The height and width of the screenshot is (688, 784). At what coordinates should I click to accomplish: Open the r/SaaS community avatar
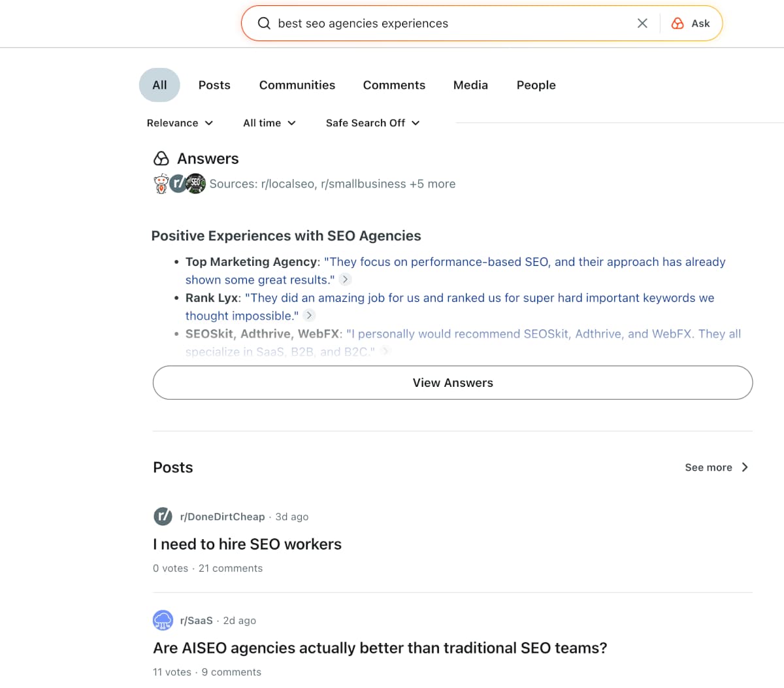[x=163, y=620]
